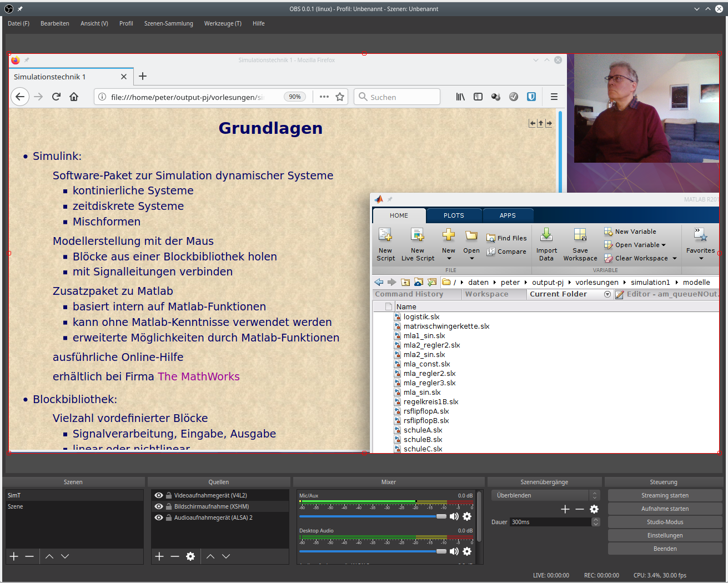Add a new source in Quellen panel
The image size is (728, 583).
pyautogui.click(x=159, y=556)
